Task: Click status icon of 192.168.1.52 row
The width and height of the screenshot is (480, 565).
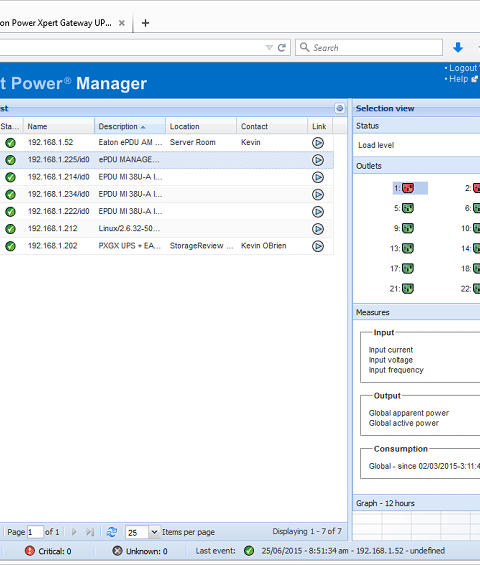Action: [10, 143]
